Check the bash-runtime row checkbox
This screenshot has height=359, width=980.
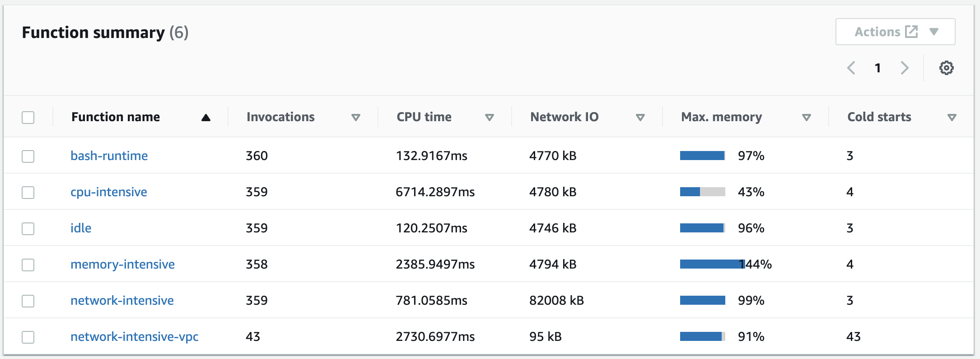[28, 156]
